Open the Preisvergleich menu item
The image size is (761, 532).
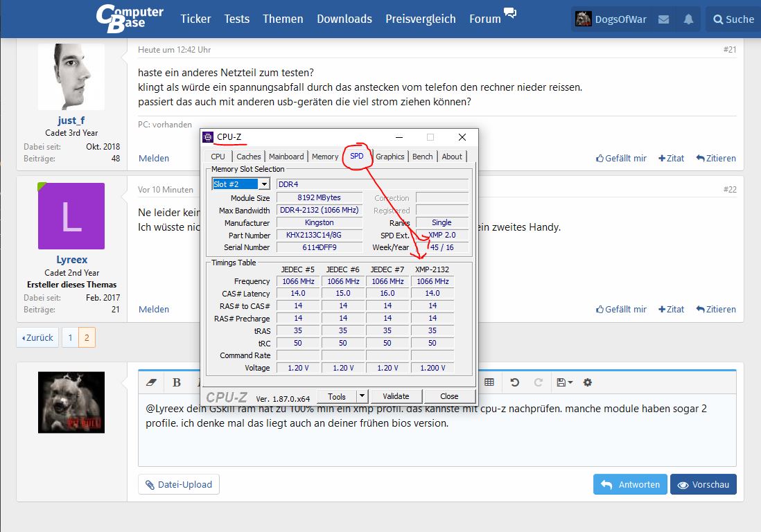pyautogui.click(x=421, y=19)
